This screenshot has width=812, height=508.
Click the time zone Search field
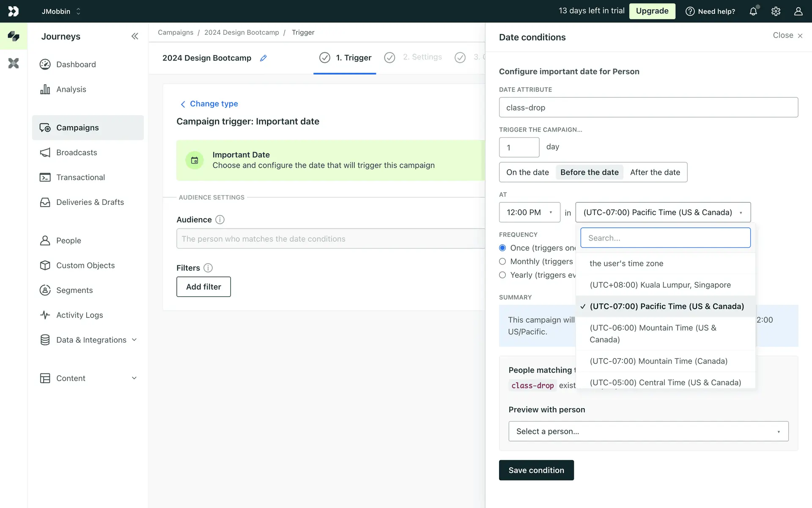(665, 238)
